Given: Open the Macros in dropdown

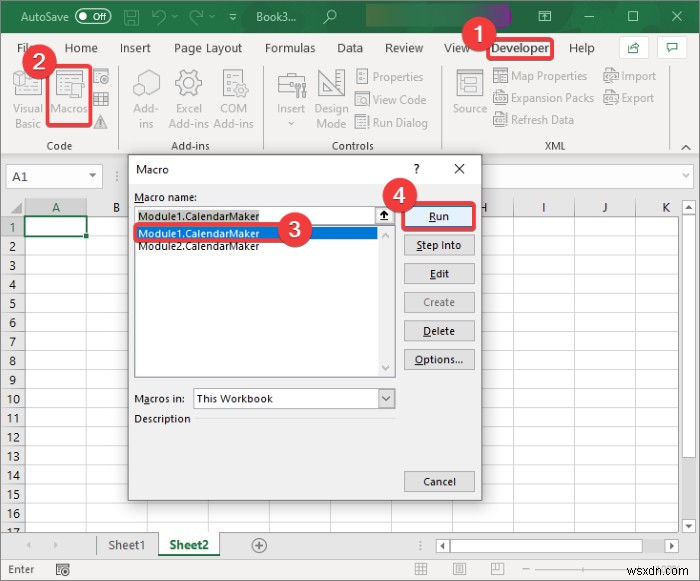Looking at the screenshot, I should coord(386,398).
